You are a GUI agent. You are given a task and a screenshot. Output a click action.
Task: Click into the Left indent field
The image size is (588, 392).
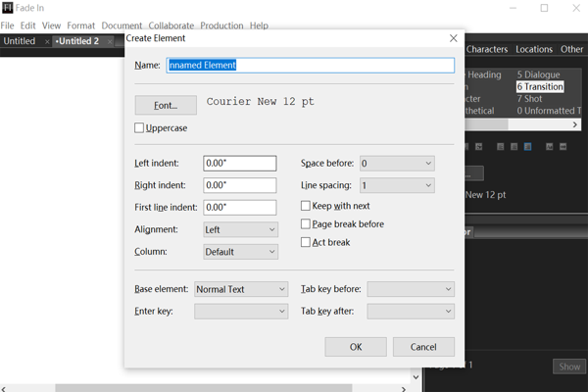[239, 163]
